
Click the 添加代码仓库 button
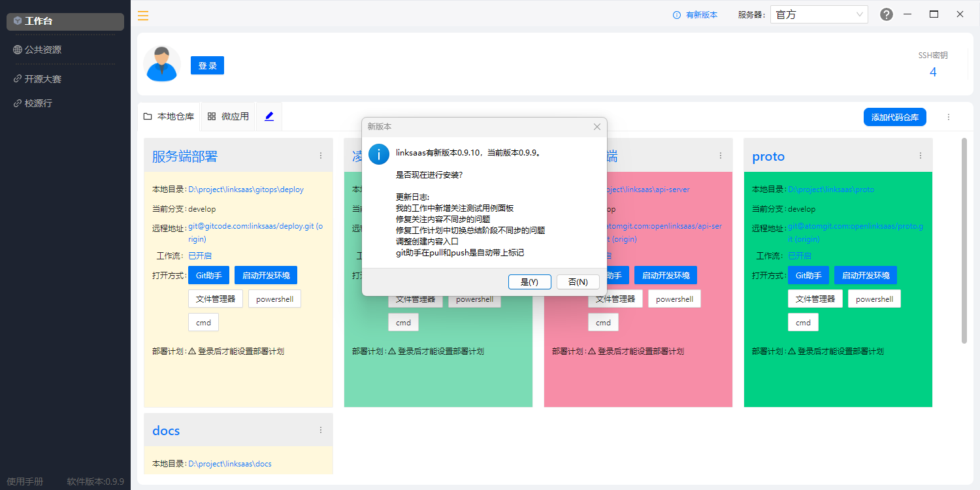coord(894,117)
